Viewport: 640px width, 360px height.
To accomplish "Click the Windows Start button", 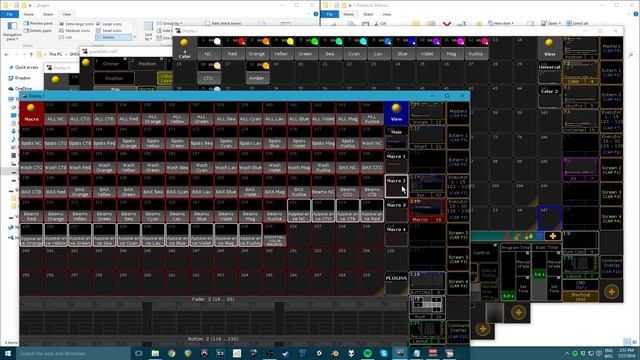I will click(8, 353).
